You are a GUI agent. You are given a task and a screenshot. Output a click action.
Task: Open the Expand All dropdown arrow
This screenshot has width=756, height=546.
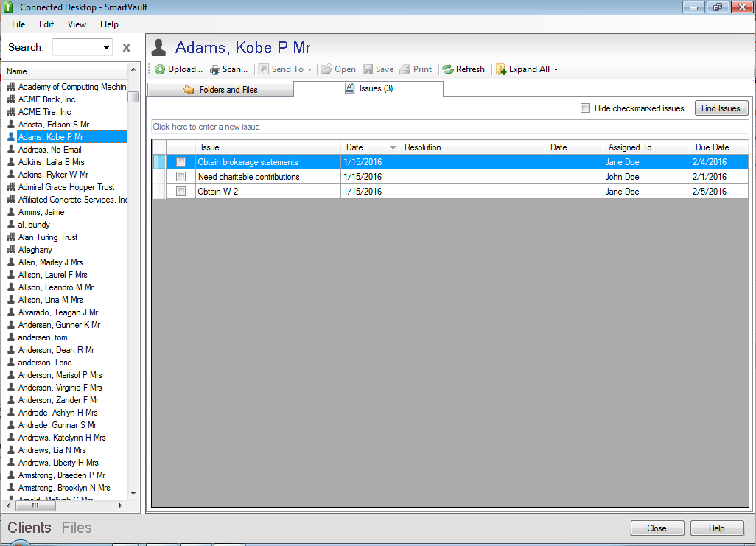[x=556, y=70]
